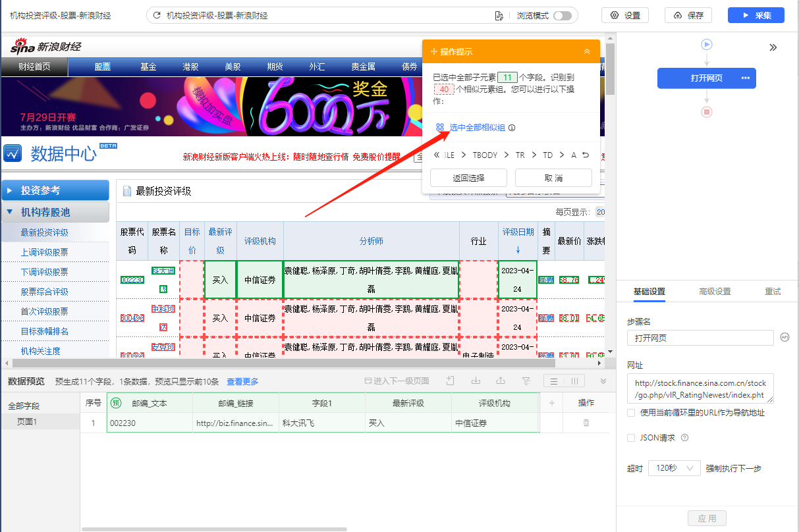Click the 保存 save button
The width and height of the screenshot is (799, 532).
(688, 15)
